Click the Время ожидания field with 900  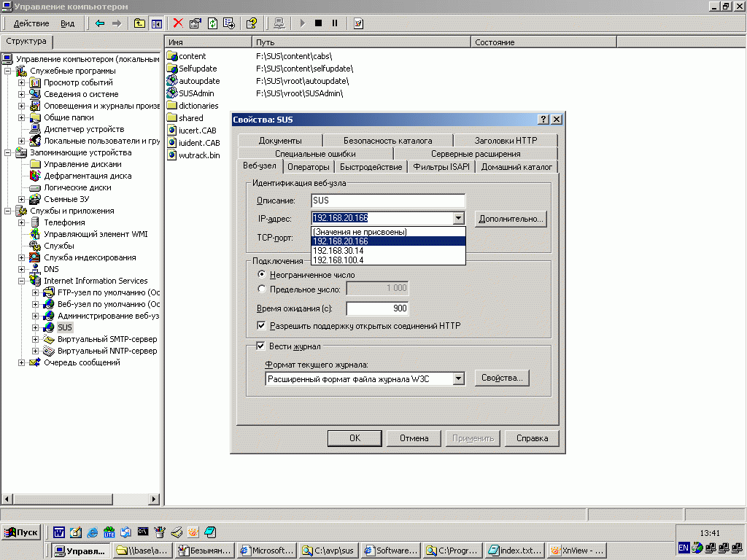(377, 308)
